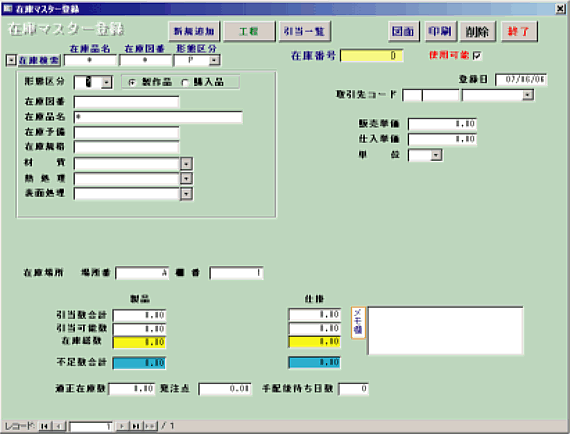Go to previous record arrow

coord(59,426)
